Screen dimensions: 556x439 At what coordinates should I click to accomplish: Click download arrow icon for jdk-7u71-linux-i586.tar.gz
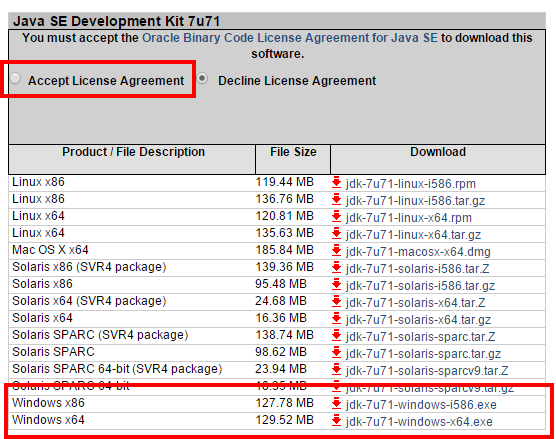336,200
